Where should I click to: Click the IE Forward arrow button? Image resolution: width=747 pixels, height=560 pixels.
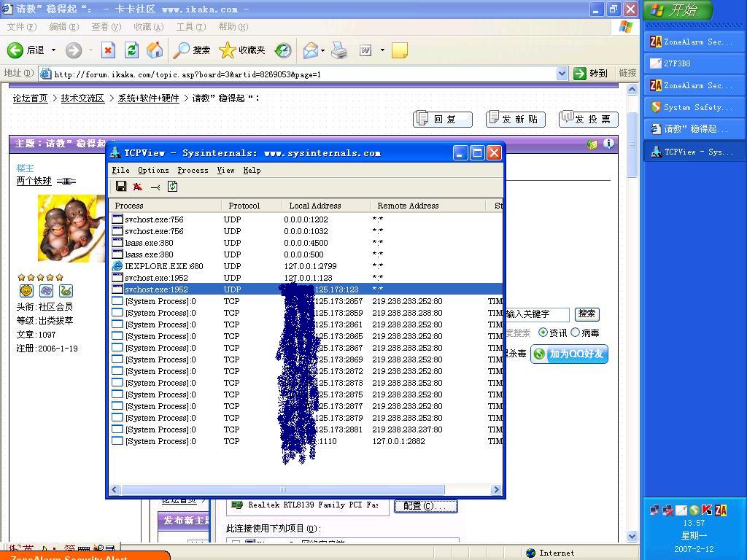click(x=74, y=50)
